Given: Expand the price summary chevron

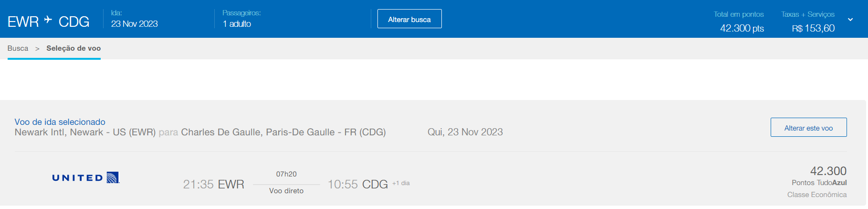Looking at the screenshot, I should tap(850, 20).
